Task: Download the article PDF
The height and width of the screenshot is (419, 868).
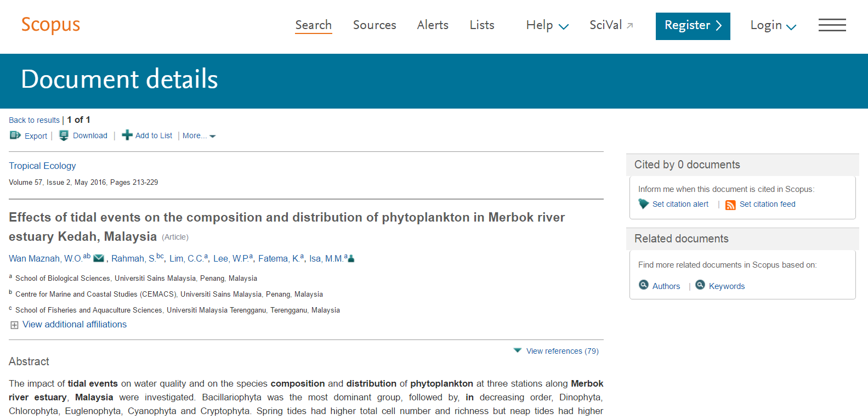Action: pos(89,135)
